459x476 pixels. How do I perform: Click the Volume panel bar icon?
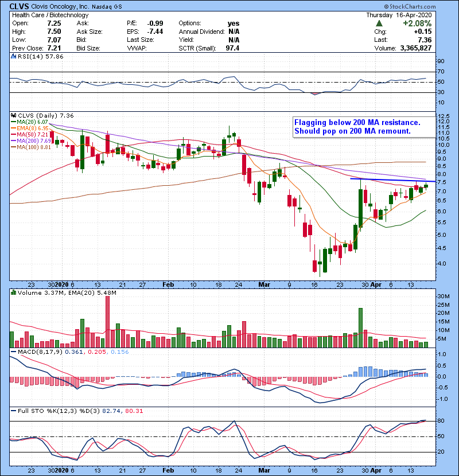tap(14, 292)
